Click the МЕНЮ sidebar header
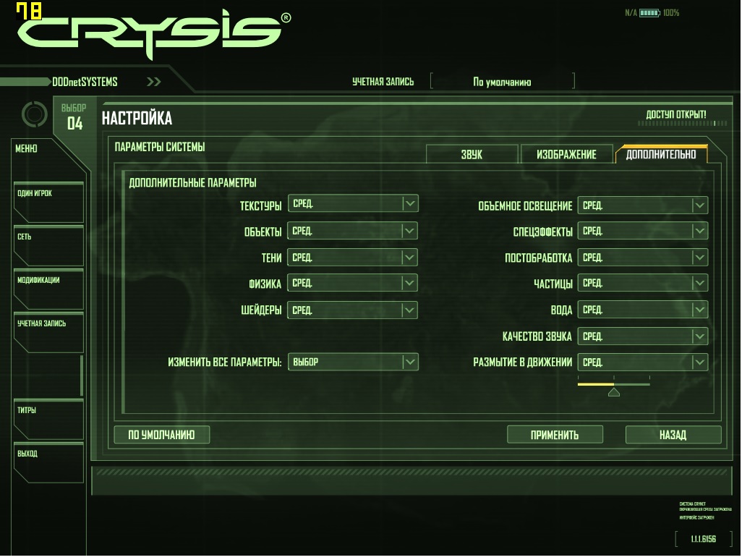742x560 pixels. 26,148
